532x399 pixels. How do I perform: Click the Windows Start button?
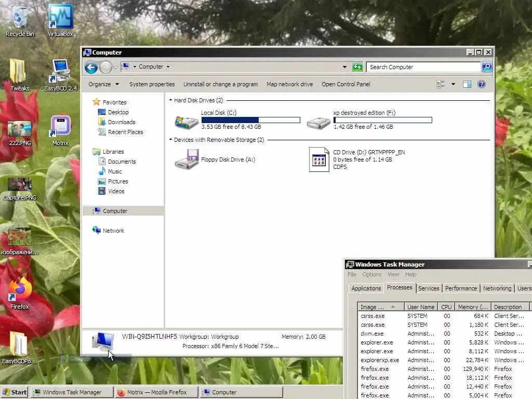[14, 392]
